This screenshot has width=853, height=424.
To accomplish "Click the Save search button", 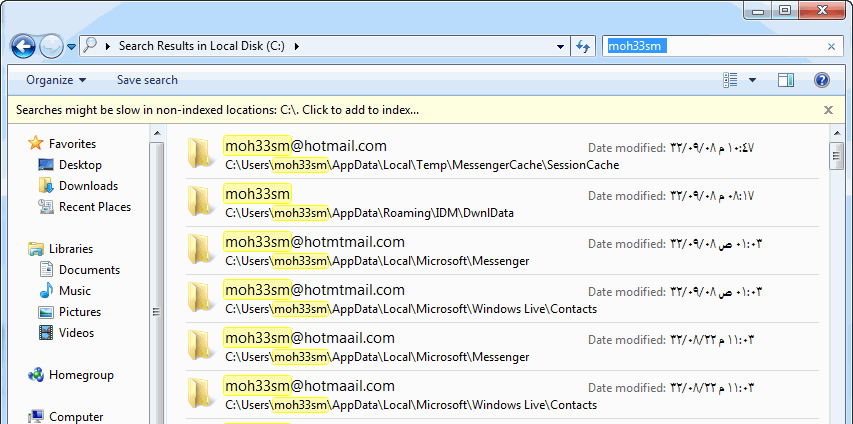I will tap(147, 80).
